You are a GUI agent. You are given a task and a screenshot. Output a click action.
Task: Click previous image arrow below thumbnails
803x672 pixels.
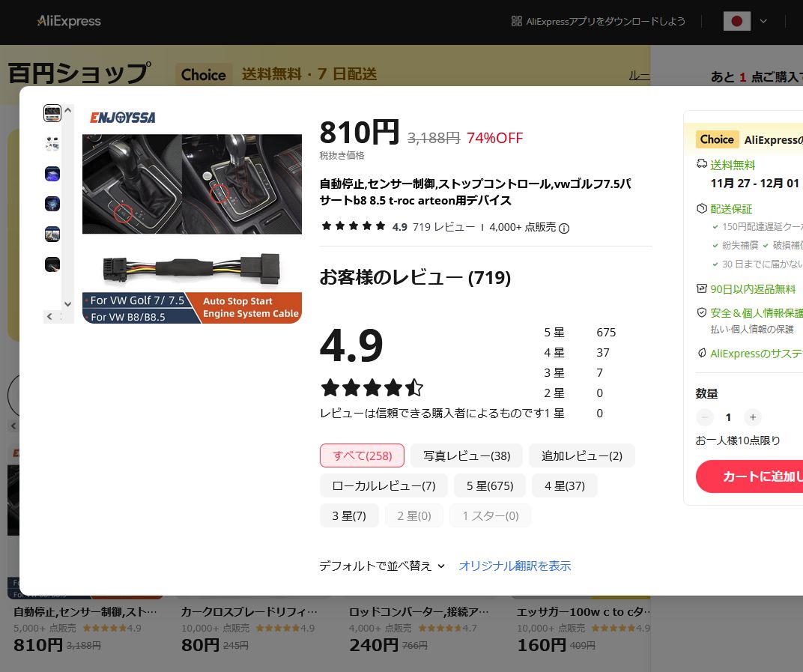[x=49, y=317]
